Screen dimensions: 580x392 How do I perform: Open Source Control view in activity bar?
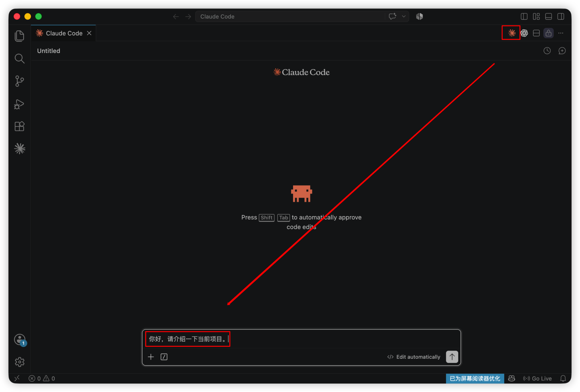point(20,81)
